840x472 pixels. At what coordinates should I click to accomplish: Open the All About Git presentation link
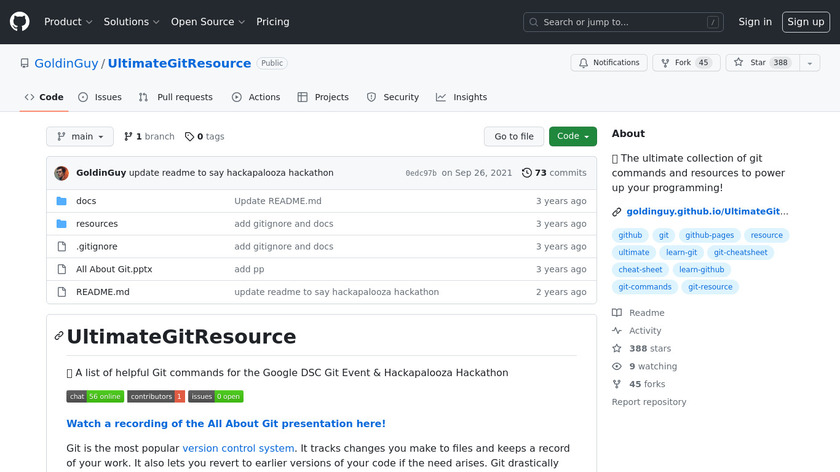226,424
